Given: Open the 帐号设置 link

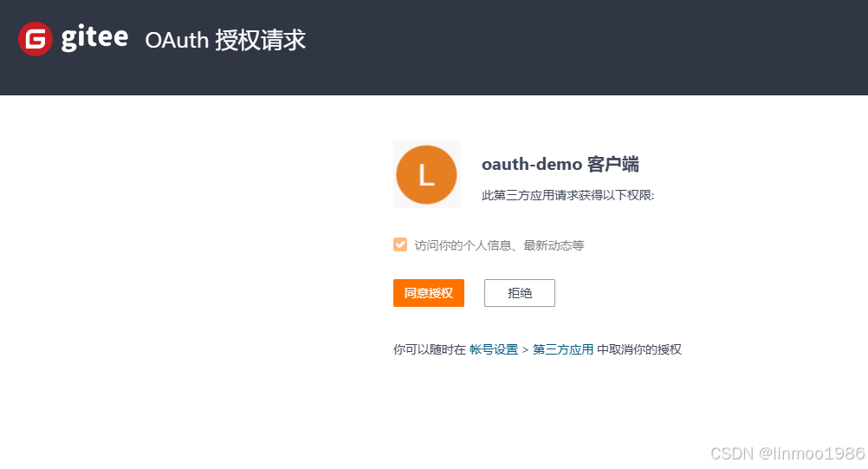Looking at the screenshot, I should 493,349.
